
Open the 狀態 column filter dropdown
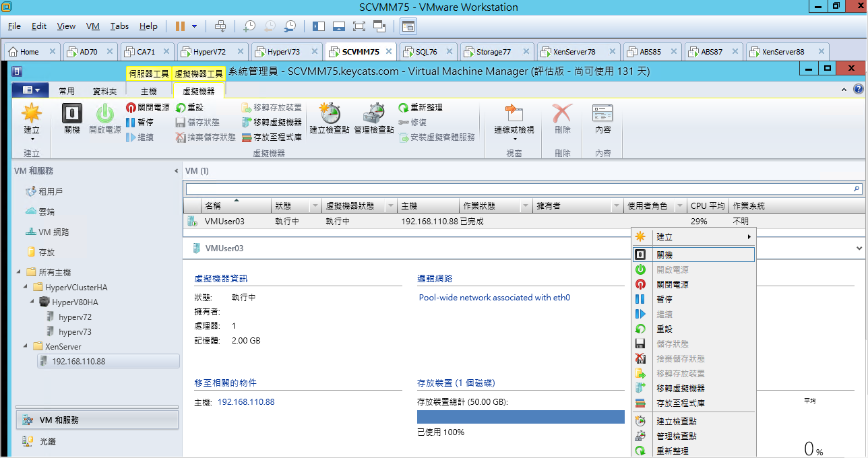[315, 206]
